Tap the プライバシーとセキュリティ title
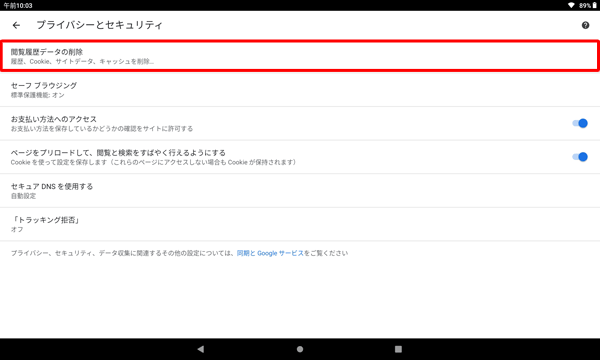The image size is (600, 360). click(x=99, y=25)
